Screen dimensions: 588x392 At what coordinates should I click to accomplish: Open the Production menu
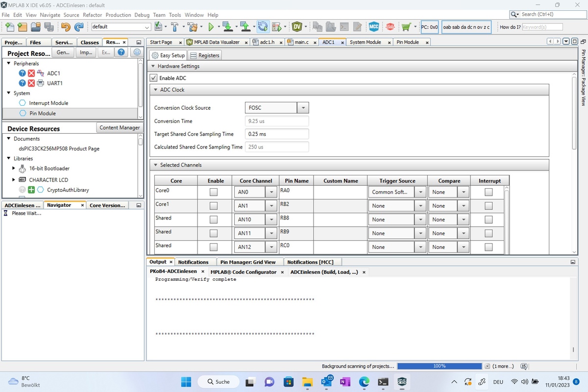[118, 15]
